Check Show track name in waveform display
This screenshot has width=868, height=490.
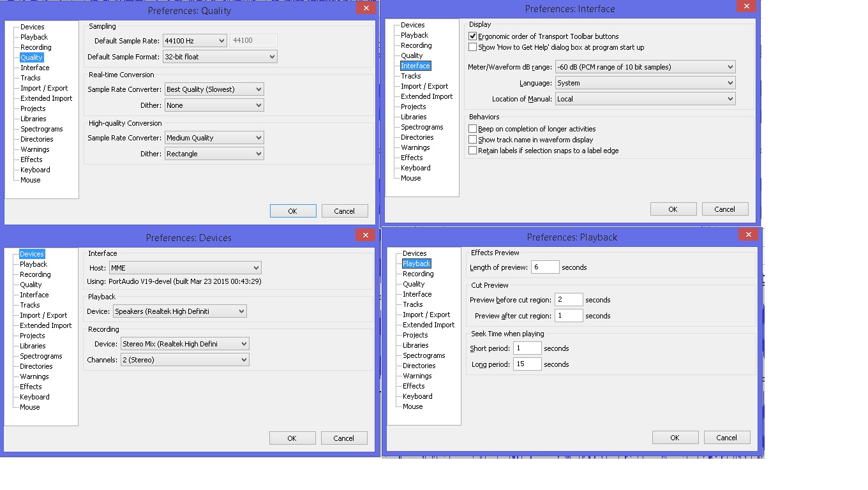(473, 140)
